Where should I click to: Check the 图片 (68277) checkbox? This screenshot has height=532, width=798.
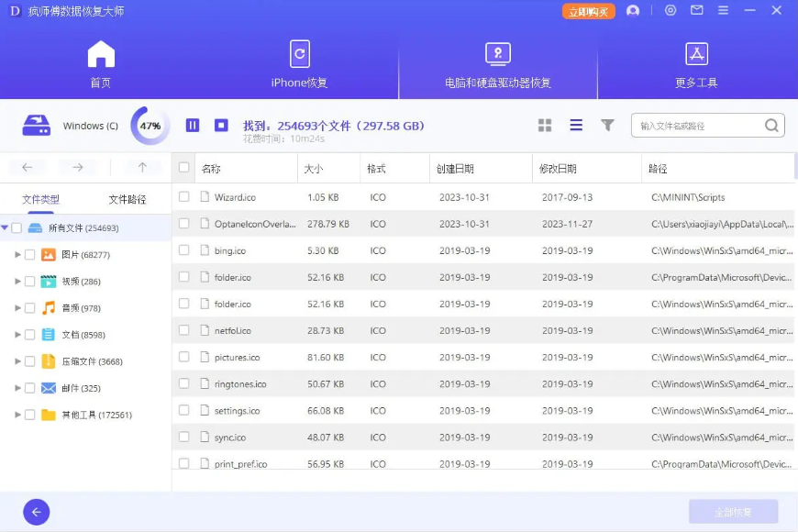pyautogui.click(x=29, y=255)
